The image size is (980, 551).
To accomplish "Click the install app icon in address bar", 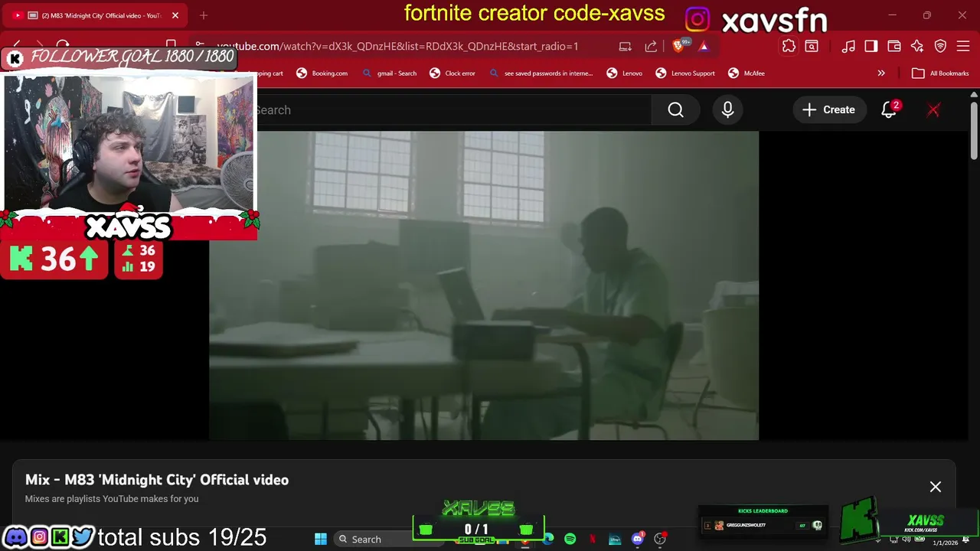I will point(626,46).
